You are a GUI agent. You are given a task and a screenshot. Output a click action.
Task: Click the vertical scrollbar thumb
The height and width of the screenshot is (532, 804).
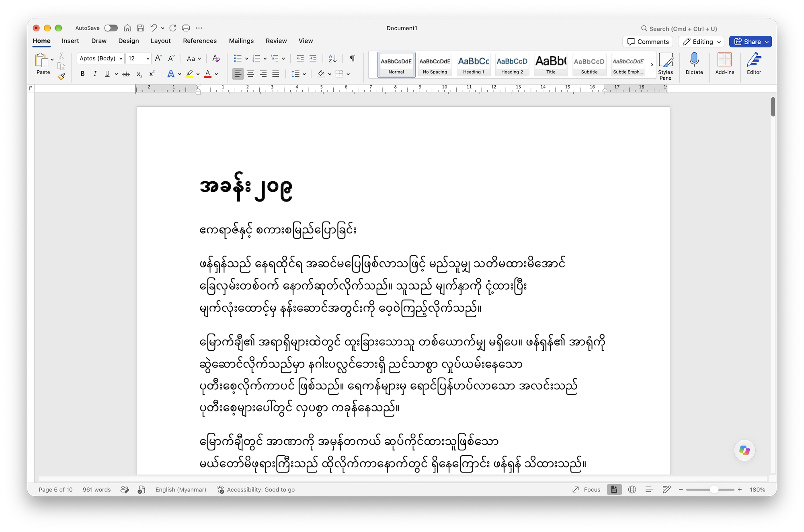pyautogui.click(x=773, y=107)
